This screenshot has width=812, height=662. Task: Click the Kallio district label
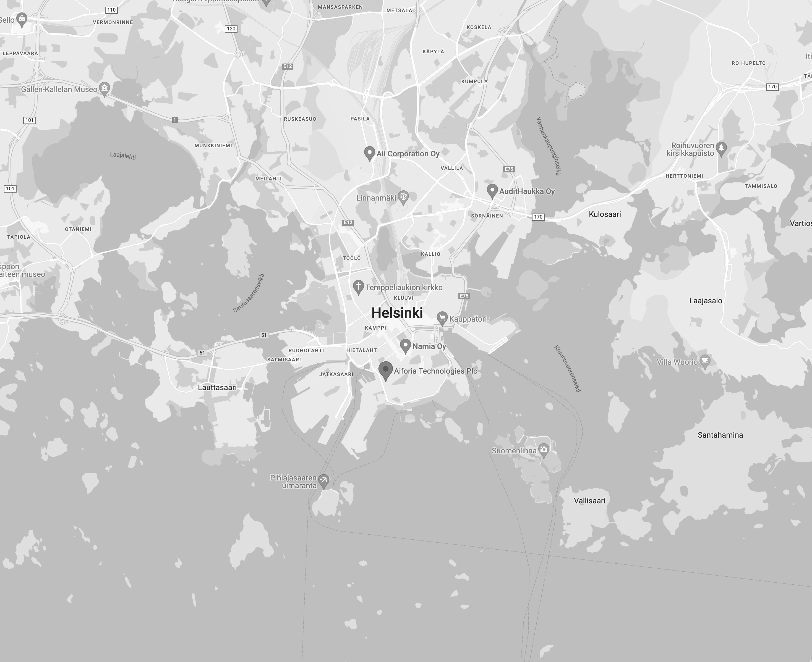430,254
